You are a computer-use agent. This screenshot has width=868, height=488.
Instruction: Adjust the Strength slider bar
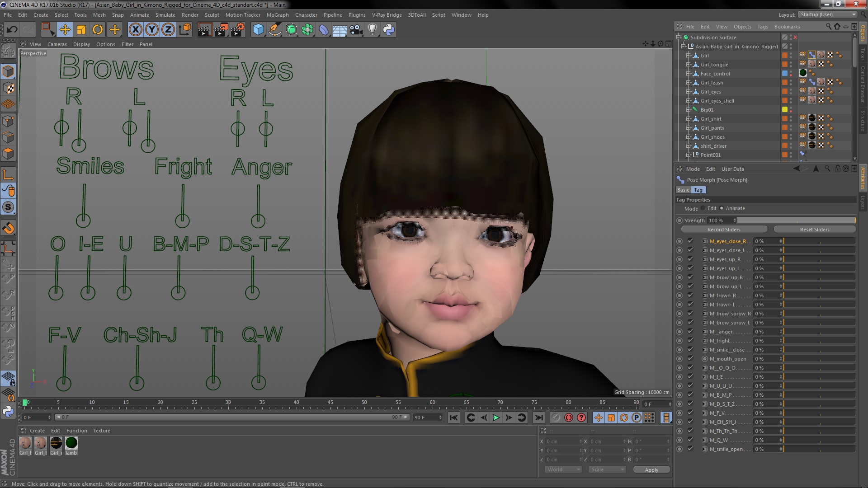click(797, 221)
